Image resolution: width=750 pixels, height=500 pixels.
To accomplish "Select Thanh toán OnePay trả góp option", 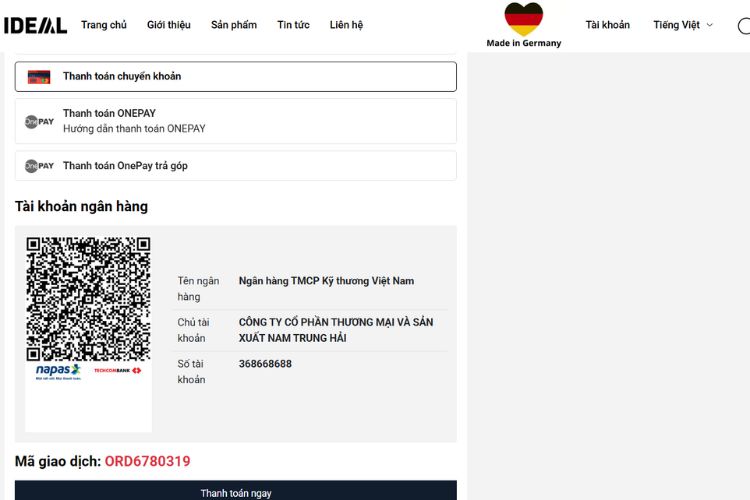I will [125, 166].
